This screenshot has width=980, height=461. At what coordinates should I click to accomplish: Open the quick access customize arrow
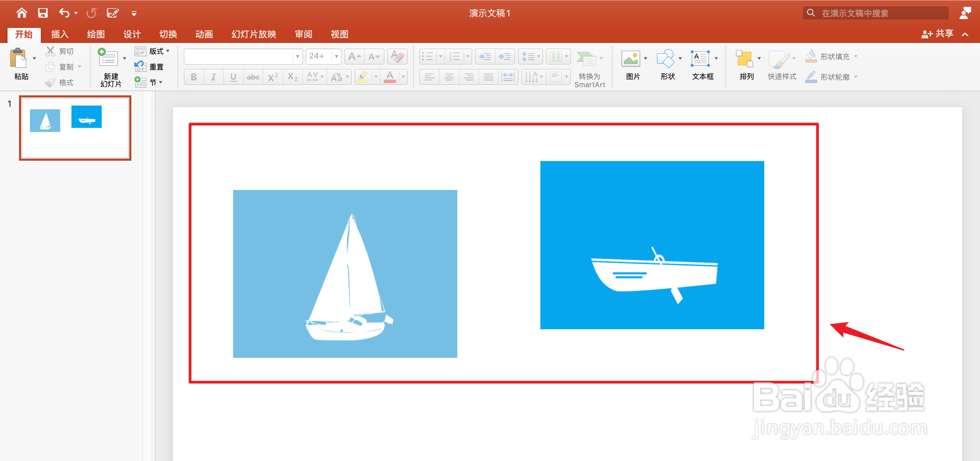click(134, 14)
